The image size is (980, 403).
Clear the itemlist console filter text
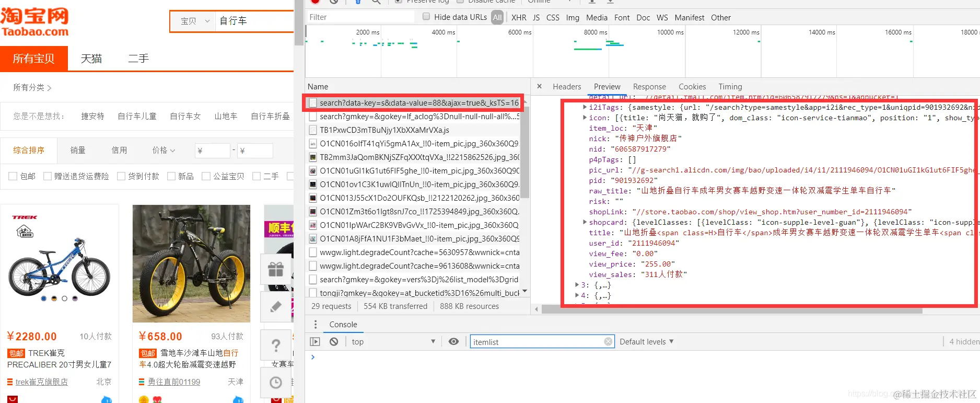click(608, 341)
